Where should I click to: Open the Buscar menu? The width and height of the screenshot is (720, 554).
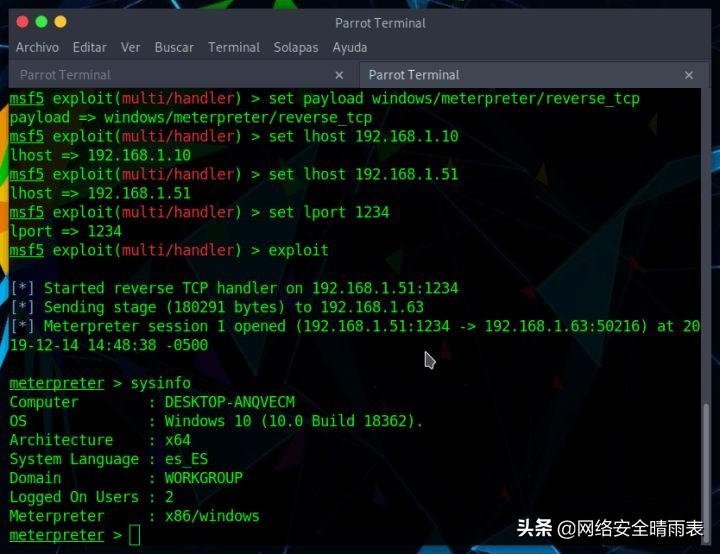click(x=174, y=47)
